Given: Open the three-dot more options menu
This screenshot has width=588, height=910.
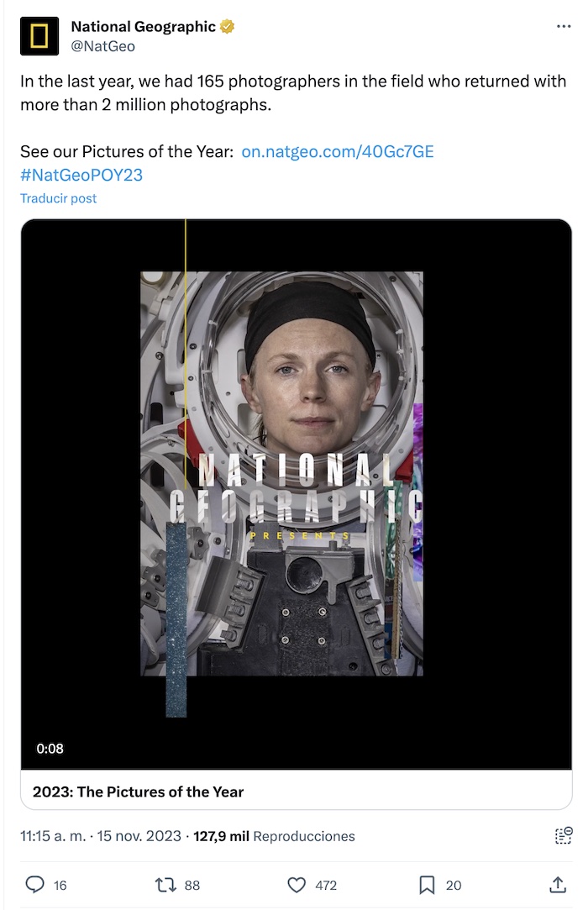Looking at the screenshot, I should click(564, 27).
